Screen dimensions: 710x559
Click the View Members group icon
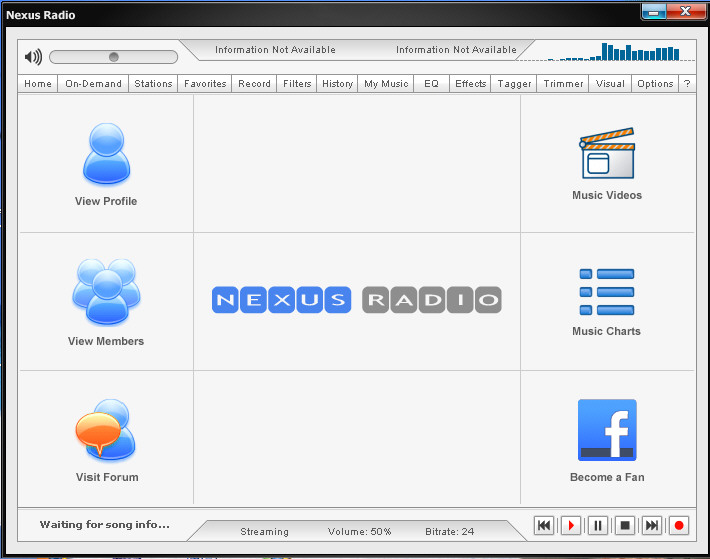click(x=106, y=292)
